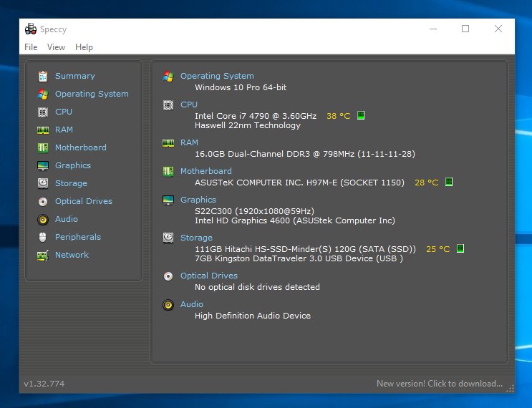Select Summary in the sidebar

(74, 76)
